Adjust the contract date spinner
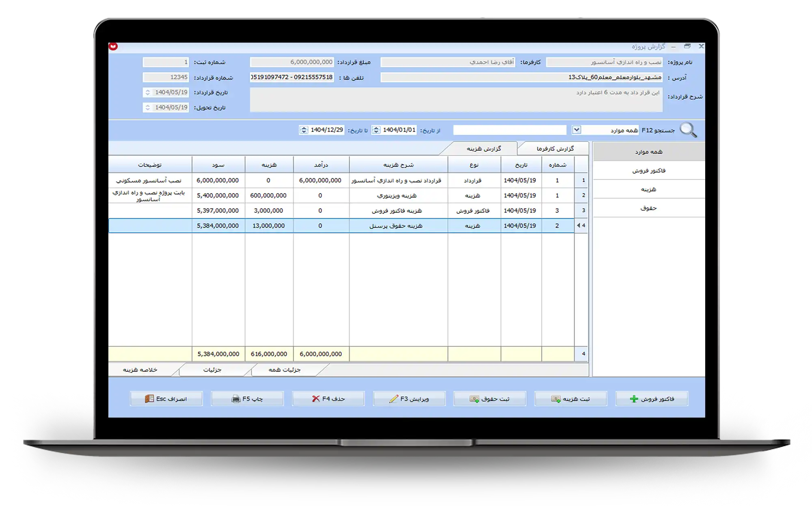This screenshot has width=812, height=506. (148, 93)
